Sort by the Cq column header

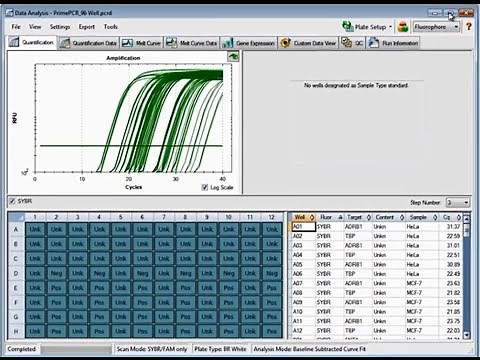(x=451, y=217)
